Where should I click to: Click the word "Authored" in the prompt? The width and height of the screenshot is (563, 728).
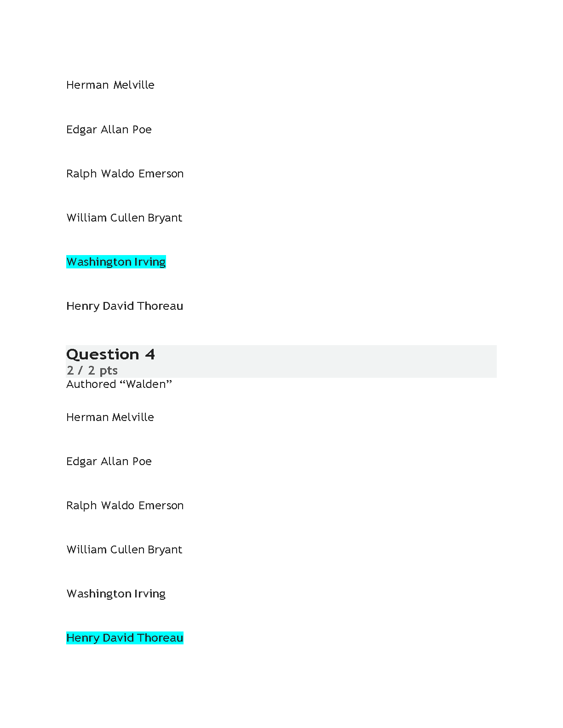point(91,384)
